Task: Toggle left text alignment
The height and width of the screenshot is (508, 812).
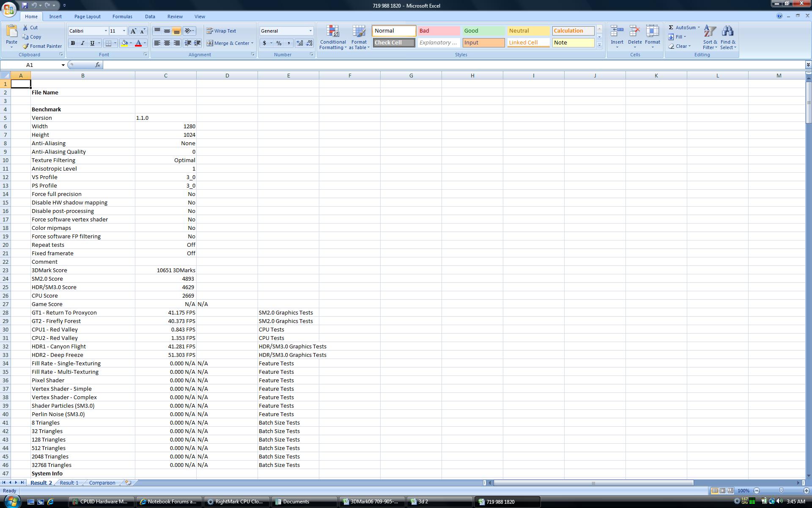Action: click(x=157, y=43)
